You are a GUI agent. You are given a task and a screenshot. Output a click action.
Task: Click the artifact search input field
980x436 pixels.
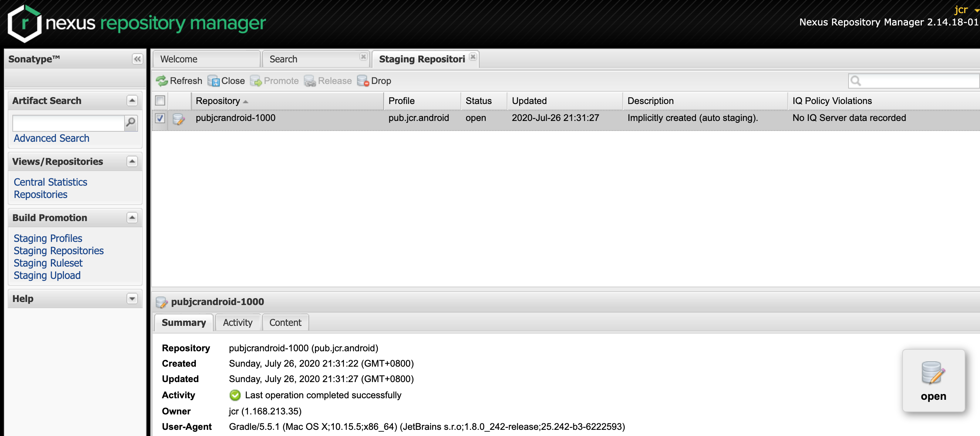(69, 123)
